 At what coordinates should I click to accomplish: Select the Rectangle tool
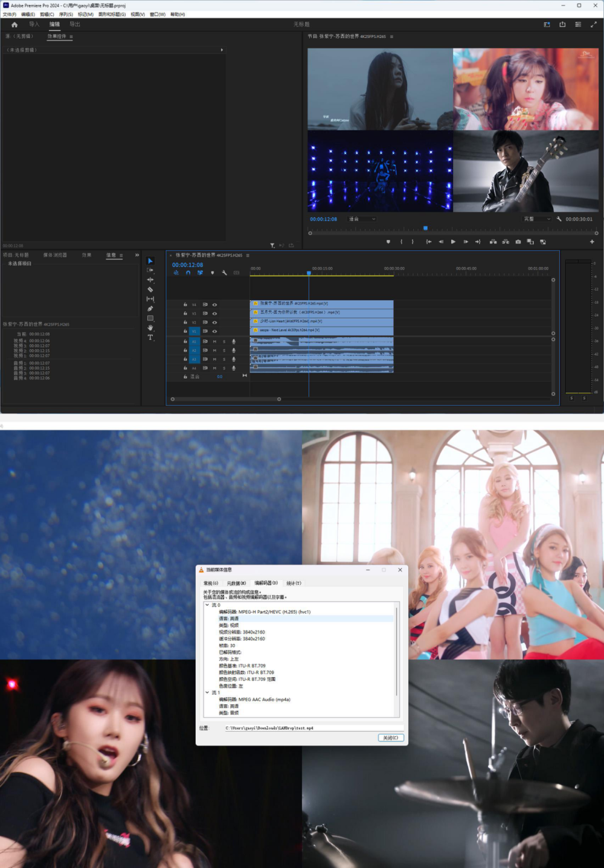[150, 318]
